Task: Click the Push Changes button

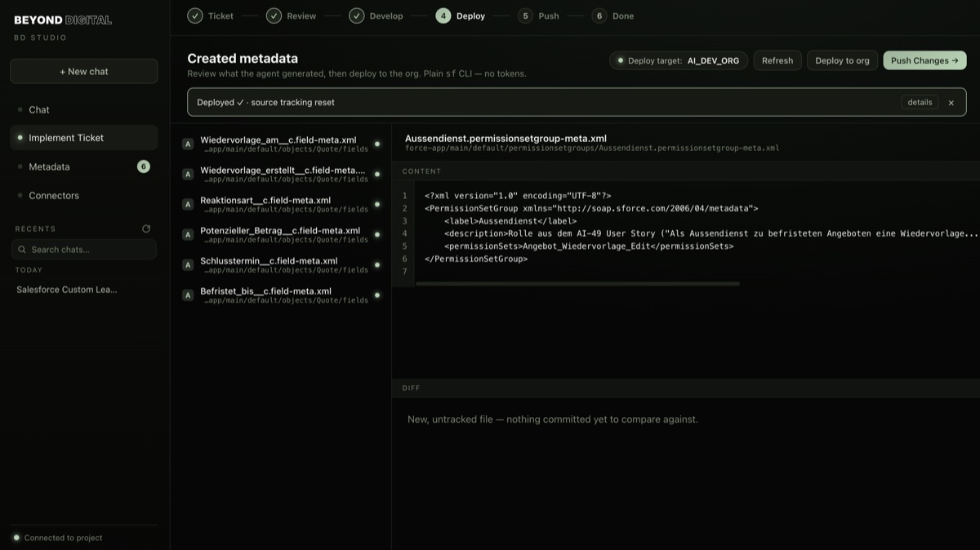Action: point(924,60)
